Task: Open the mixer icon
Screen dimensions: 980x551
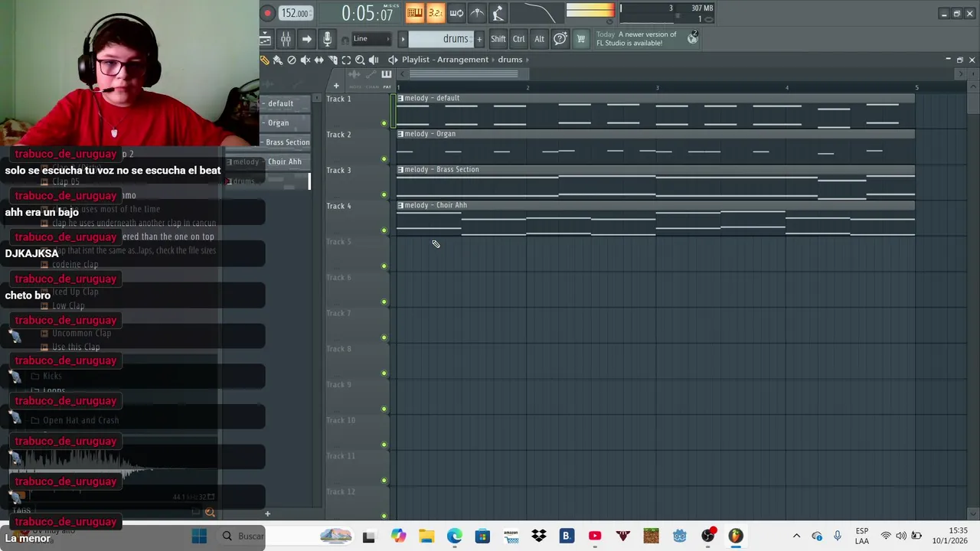Action: tap(286, 39)
